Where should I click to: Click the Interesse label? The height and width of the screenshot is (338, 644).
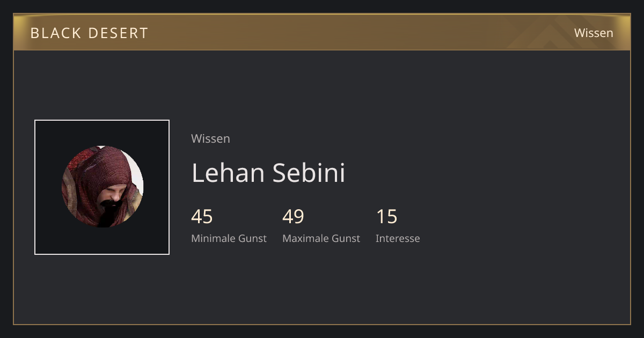398,238
